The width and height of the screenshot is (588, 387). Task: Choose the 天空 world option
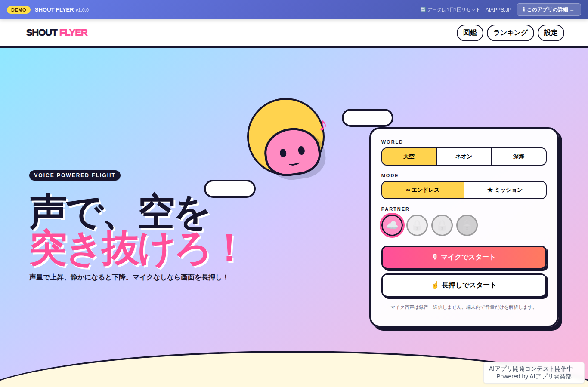[x=409, y=157]
